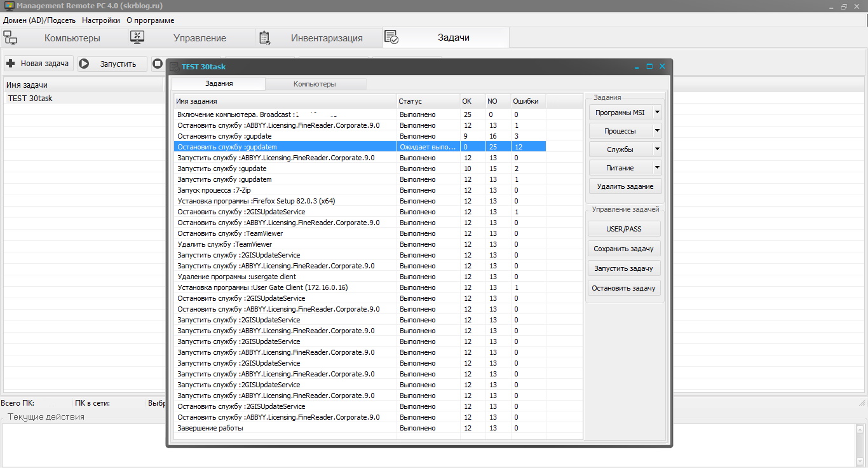Click the Программы MSI button
This screenshot has width=868, height=468.
620,113
